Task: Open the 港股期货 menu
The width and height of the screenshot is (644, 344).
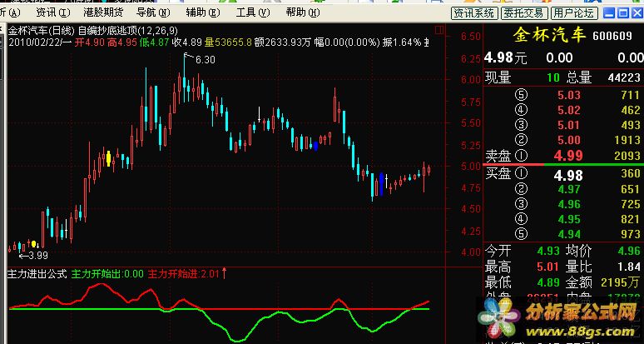Action: coord(103,12)
